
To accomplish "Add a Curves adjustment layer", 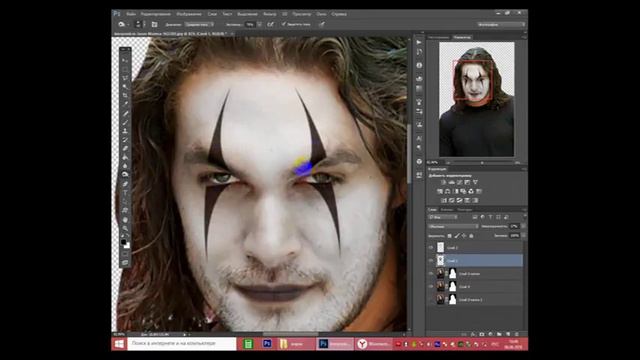I will pyautogui.click(x=459, y=182).
